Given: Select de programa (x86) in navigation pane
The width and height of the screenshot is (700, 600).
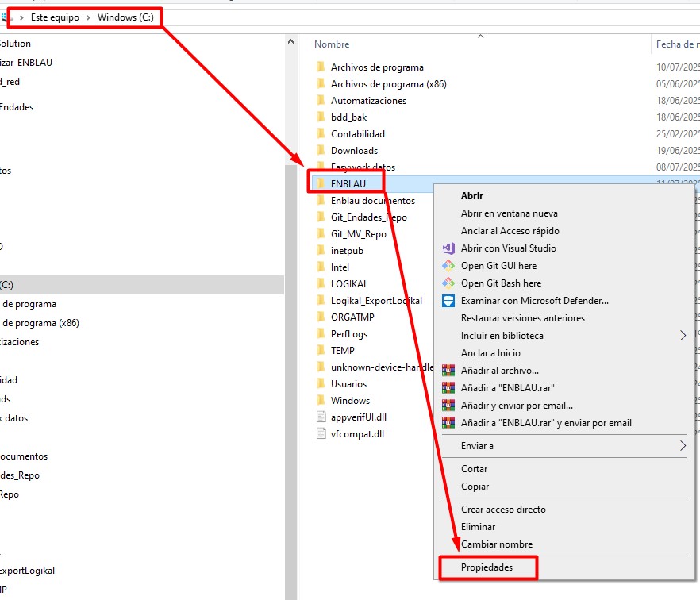Looking at the screenshot, I should 40,323.
